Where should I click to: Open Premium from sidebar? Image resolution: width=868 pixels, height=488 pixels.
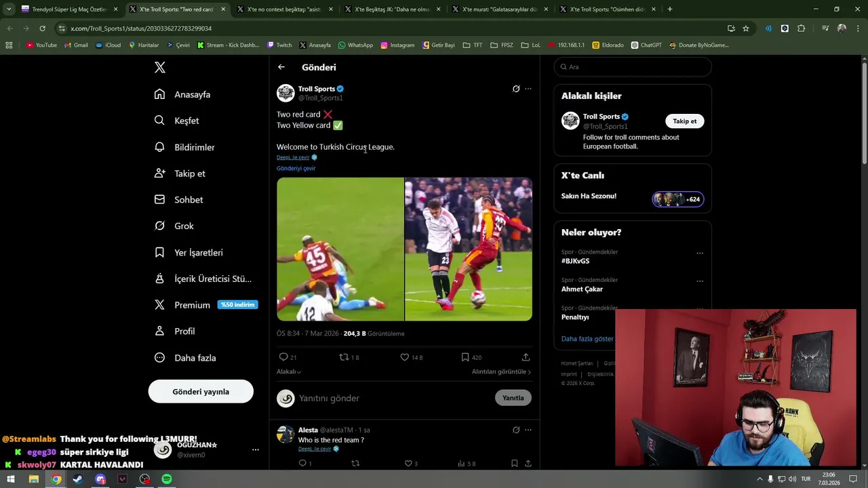click(192, 305)
